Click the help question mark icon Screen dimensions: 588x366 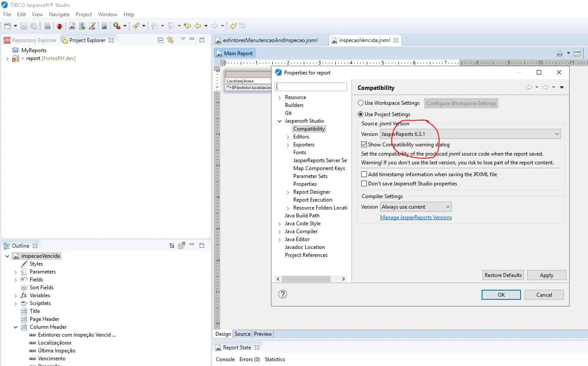click(x=283, y=294)
